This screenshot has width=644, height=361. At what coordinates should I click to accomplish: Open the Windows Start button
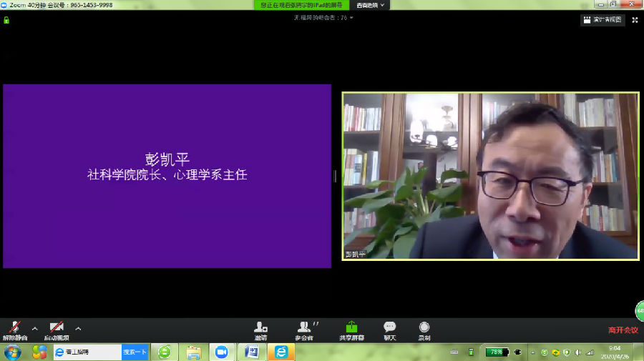point(13,352)
